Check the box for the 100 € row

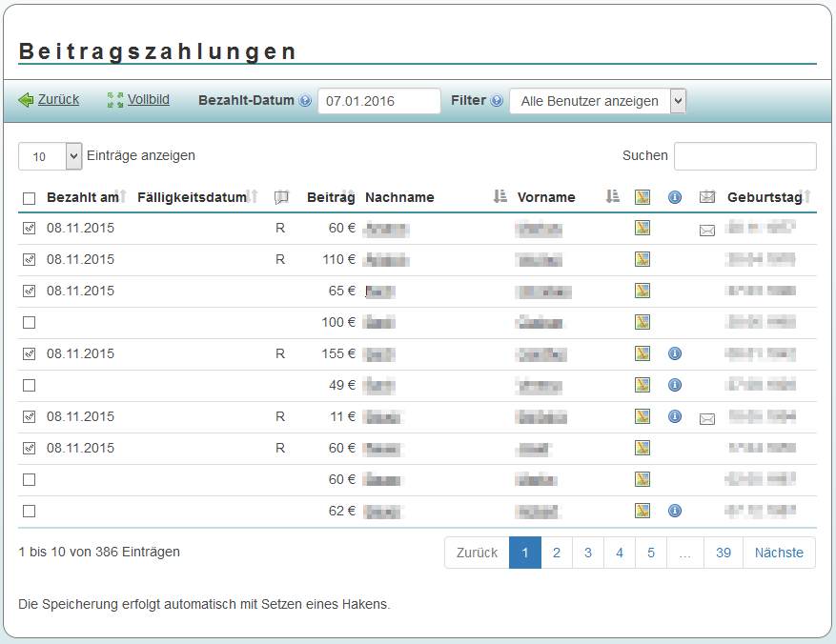coord(29,323)
